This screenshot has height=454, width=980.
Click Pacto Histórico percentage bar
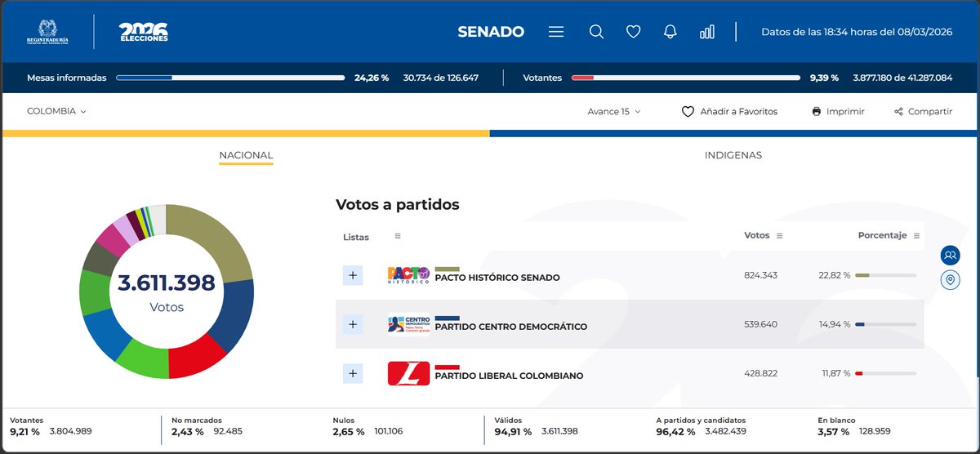886,275
